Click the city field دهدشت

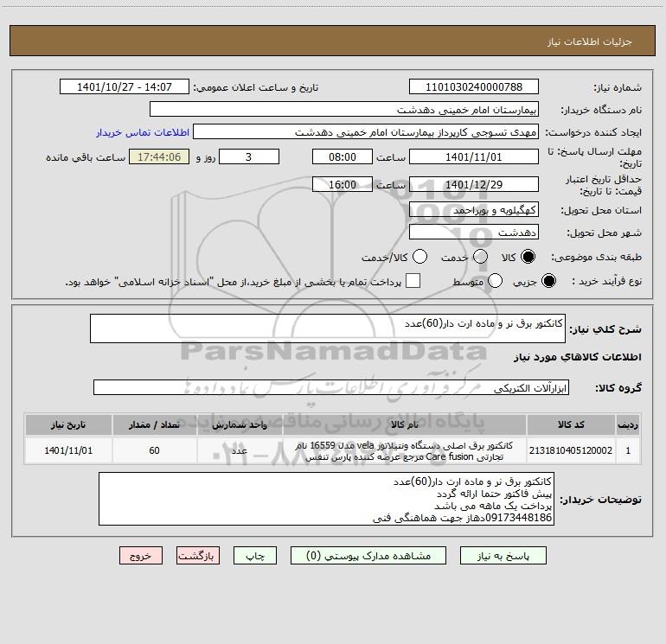pos(474,233)
